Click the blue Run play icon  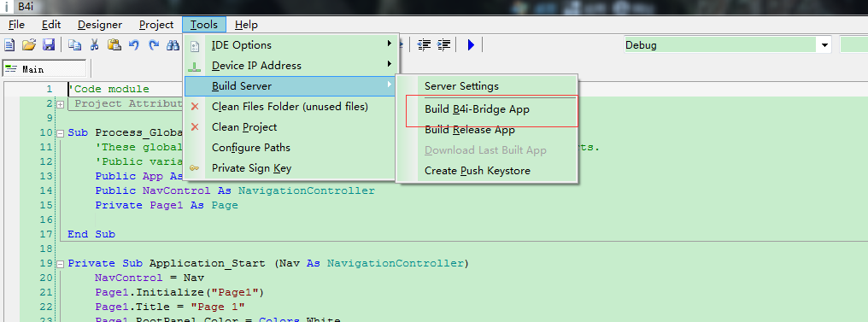[x=471, y=44]
